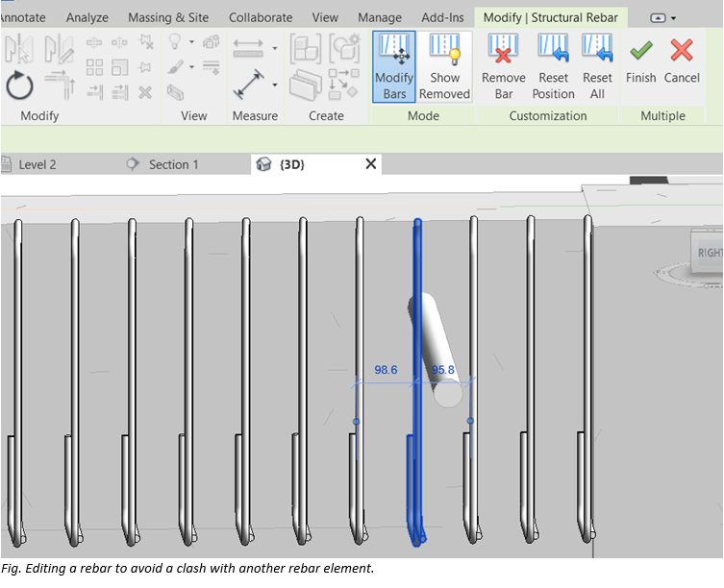
Task: Click the Unpin tool icon
Action: (145, 42)
